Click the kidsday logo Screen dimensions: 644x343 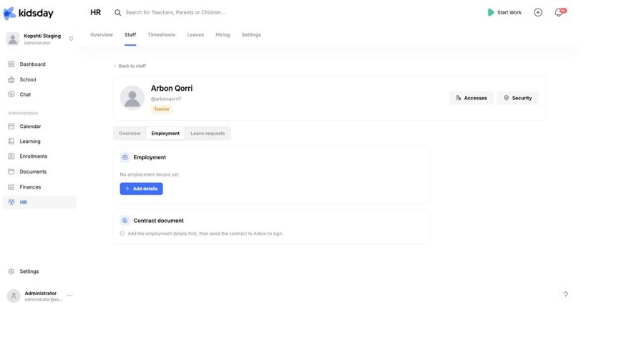click(x=29, y=13)
